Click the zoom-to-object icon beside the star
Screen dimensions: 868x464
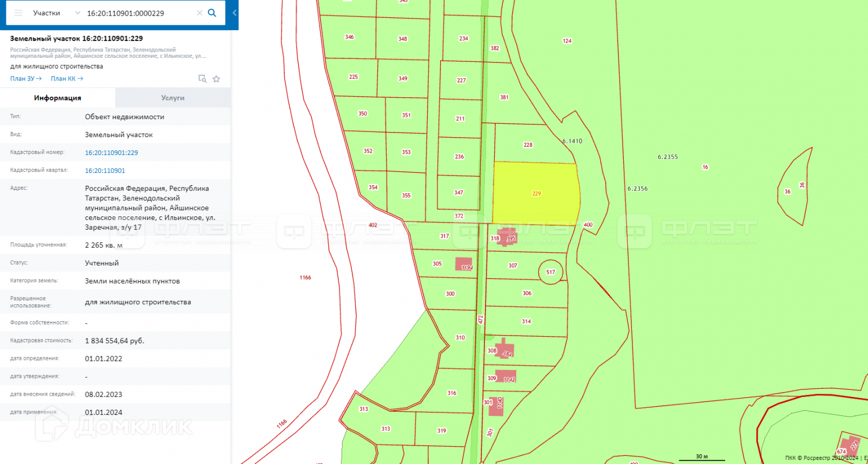[203, 79]
